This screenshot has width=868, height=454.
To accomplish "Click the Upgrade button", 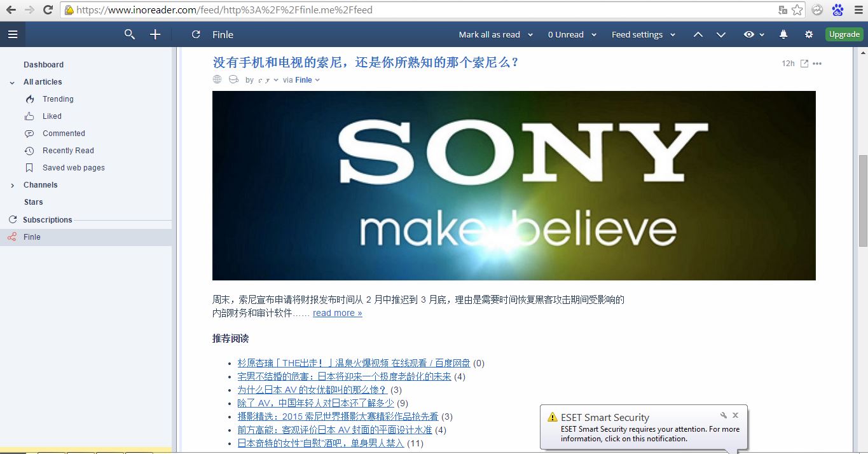I will [844, 34].
